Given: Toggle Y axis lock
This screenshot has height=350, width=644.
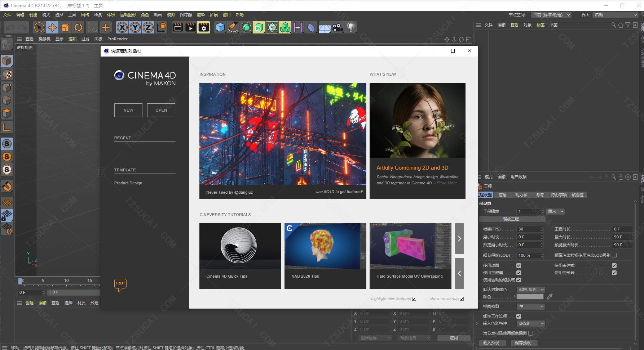Looking at the screenshot, I should click(135, 27).
